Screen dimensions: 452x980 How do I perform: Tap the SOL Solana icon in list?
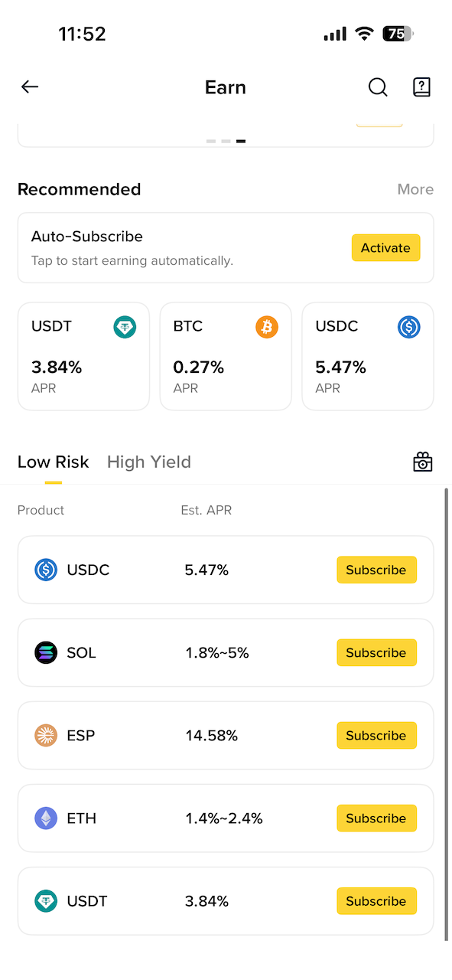46,652
